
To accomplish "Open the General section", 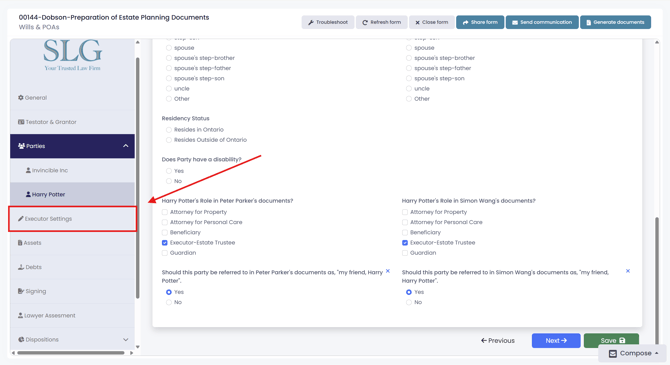I will 72,98.
